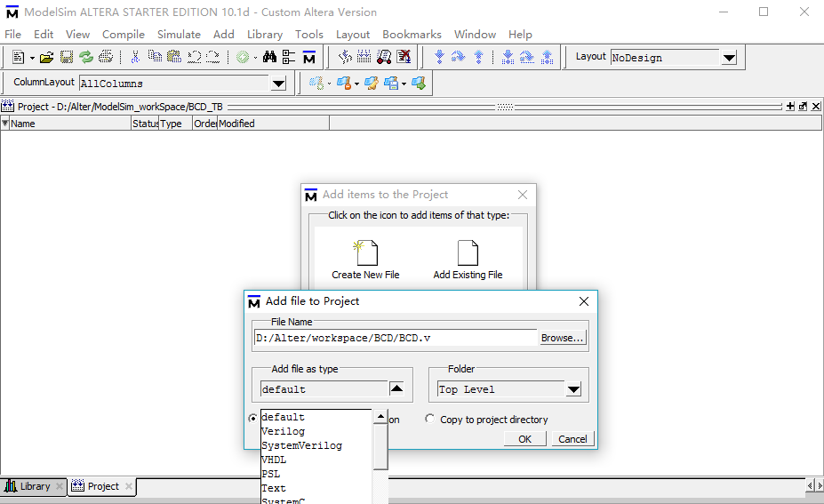
Task: Click the Cut scissors icon
Action: 135,57
